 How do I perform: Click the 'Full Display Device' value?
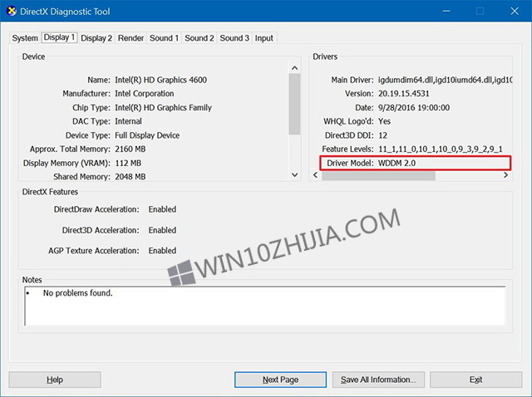pyautogui.click(x=147, y=135)
